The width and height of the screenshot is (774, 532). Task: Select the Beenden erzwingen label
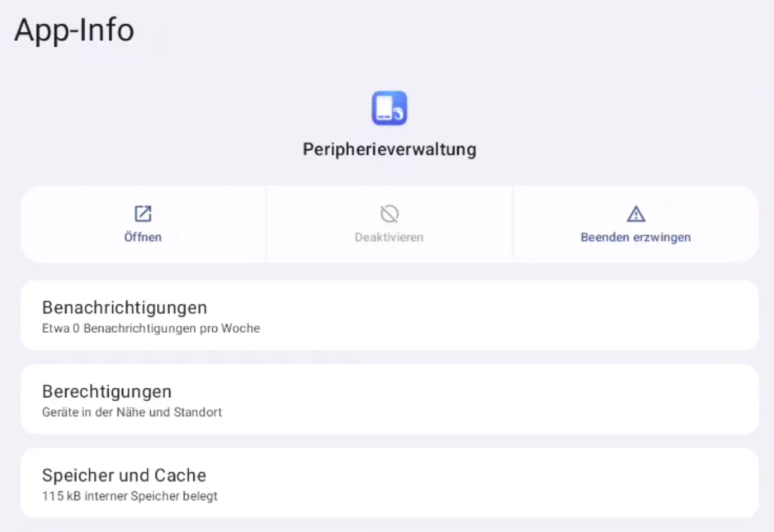click(x=636, y=238)
